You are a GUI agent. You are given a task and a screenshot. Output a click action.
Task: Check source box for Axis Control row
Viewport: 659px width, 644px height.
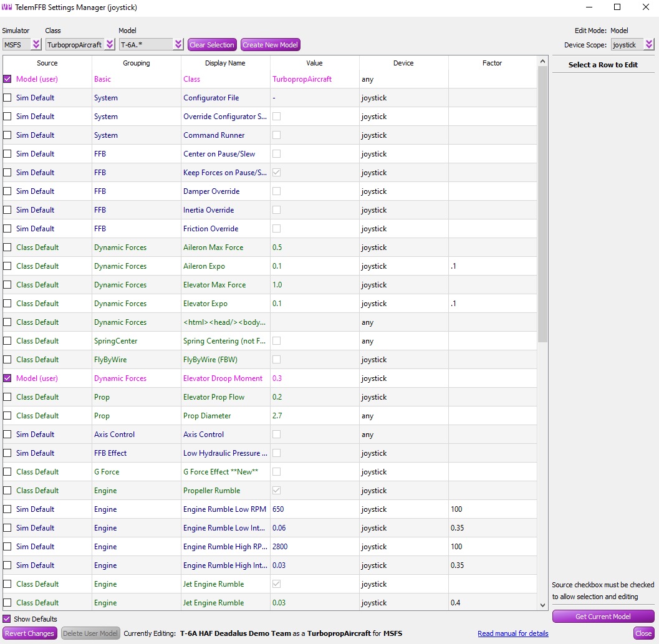pyautogui.click(x=7, y=435)
